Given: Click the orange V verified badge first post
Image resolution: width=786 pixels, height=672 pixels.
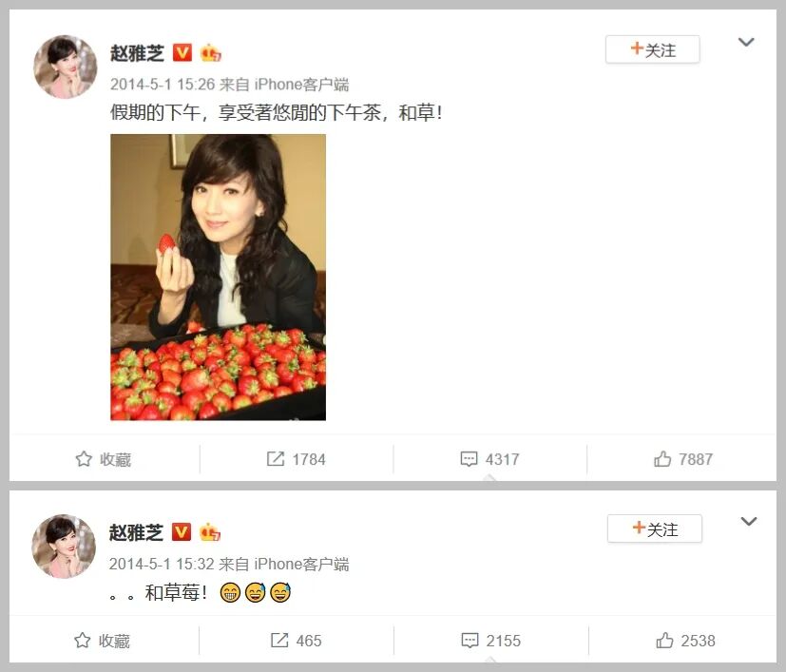Looking at the screenshot, I should pos(182,52).
